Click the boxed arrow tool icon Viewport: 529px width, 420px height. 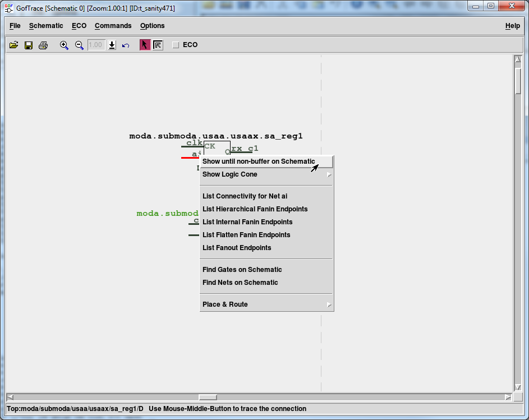158,45
